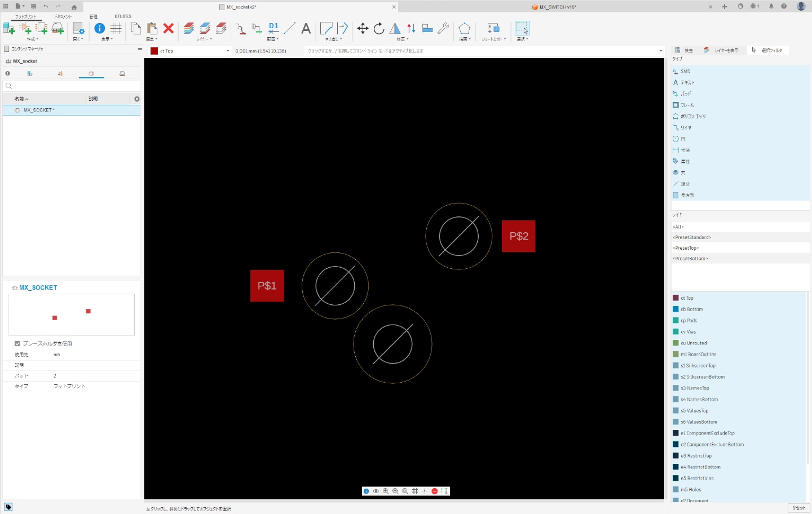Toggle the プレースホルダを使用 checkbox
This screenshot has width=812, height=514.
tap(17, 343)
